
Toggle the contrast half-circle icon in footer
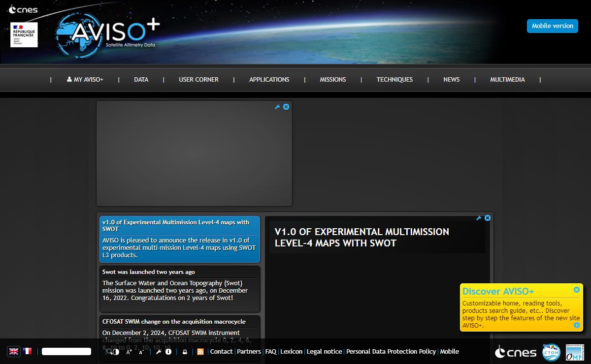pos(116,352)
